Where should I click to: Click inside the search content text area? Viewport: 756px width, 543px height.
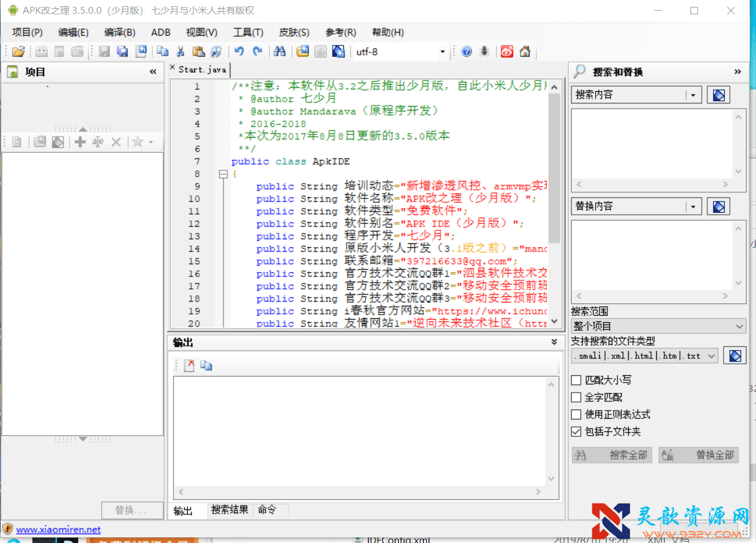(652, 144)
